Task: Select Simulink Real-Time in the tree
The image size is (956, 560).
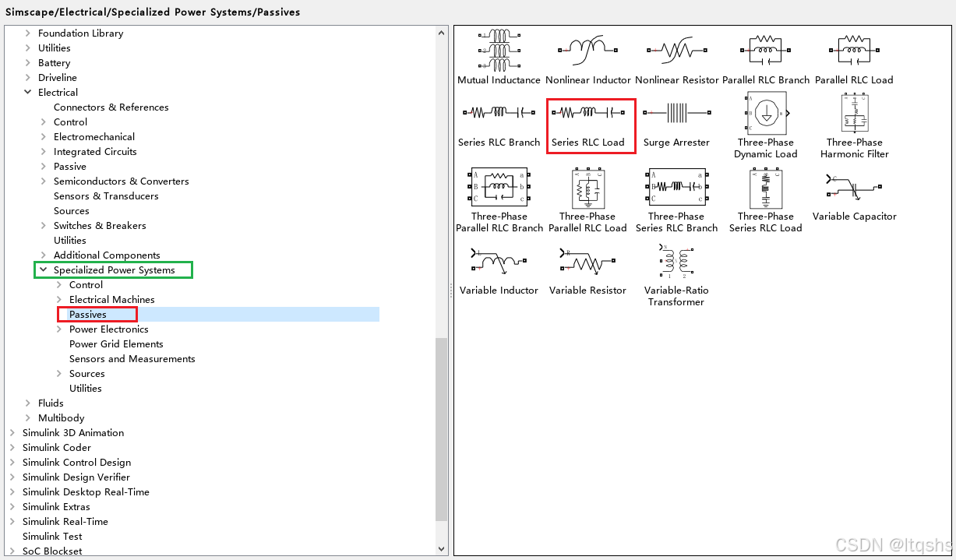Action: coord(65,522)
